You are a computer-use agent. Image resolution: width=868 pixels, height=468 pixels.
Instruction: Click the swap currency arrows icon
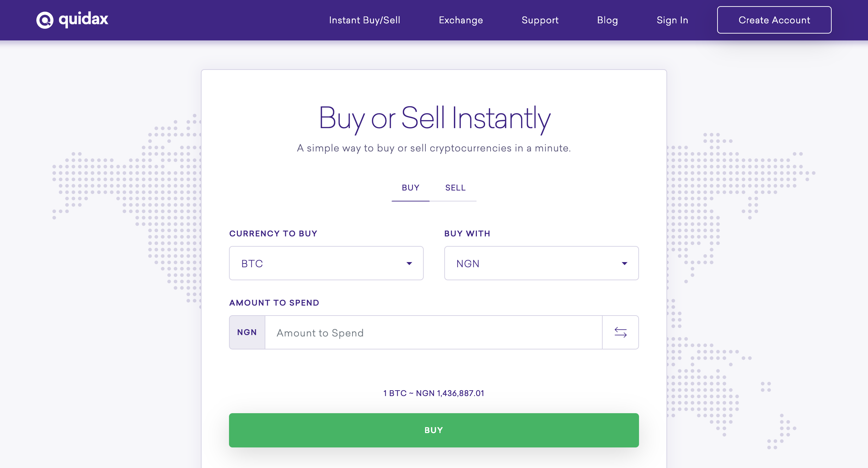(x=620, y=332)
